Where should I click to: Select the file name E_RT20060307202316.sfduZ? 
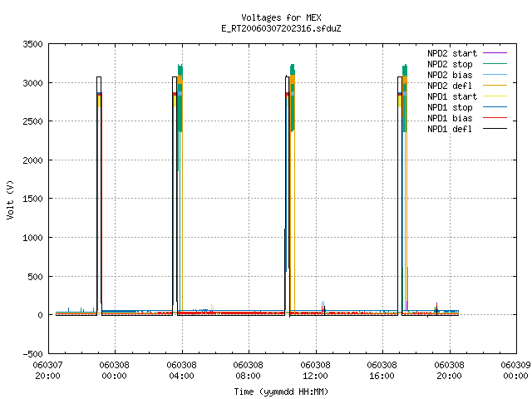tap(281, 28)
